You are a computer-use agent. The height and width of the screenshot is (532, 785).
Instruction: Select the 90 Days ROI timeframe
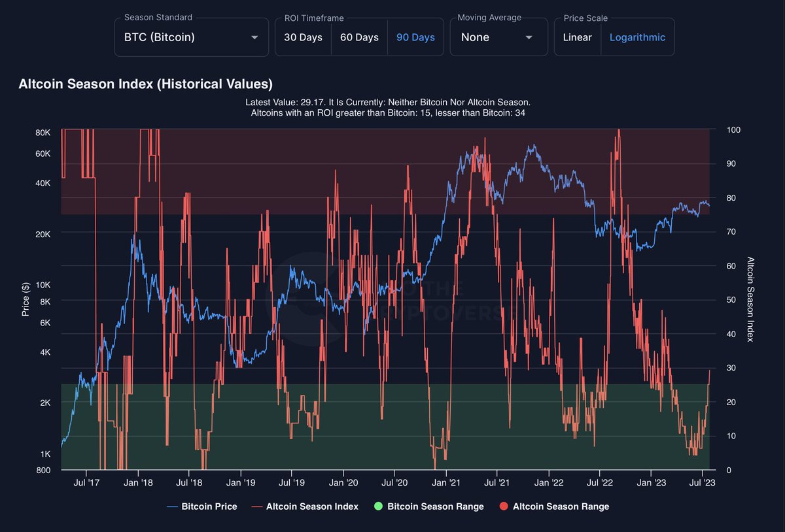415,37
